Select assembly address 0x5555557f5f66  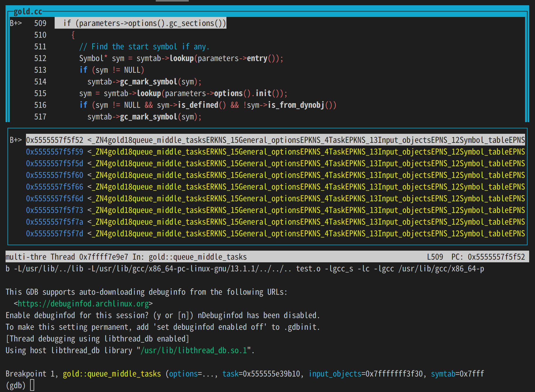coord(55,187)
